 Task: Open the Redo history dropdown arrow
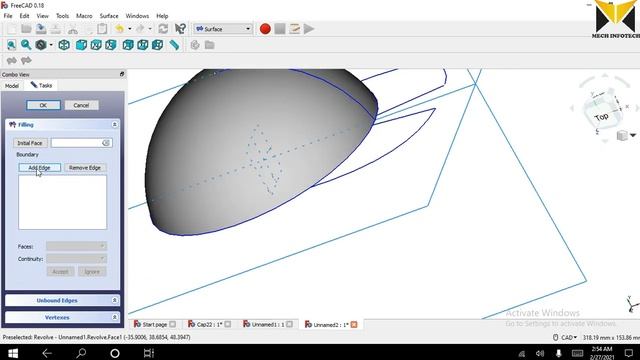point(150,29)
